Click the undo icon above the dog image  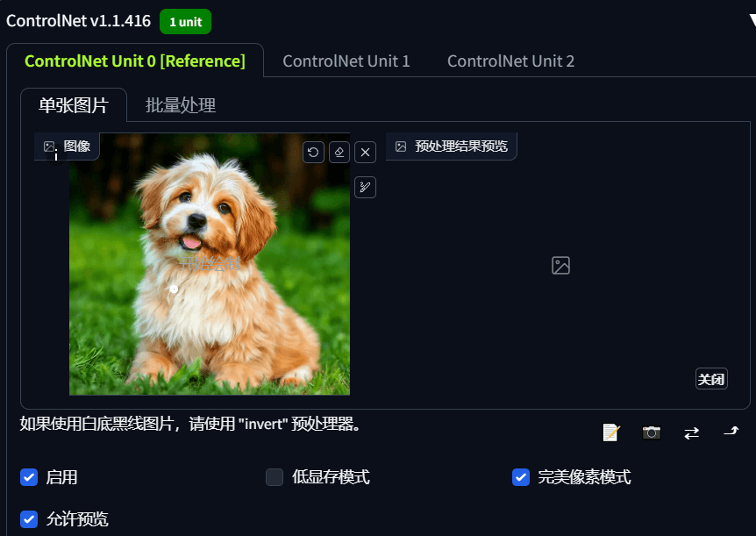[313, 153]
